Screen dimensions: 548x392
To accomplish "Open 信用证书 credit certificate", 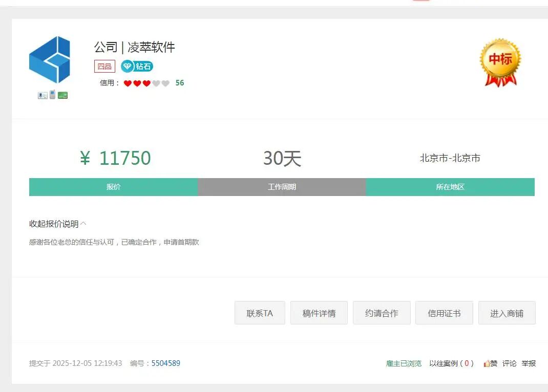I will click(444, 313).
